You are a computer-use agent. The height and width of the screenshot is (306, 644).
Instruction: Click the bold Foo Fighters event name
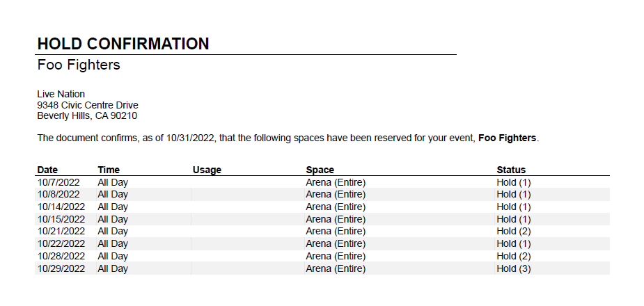(x=508, y=138)
